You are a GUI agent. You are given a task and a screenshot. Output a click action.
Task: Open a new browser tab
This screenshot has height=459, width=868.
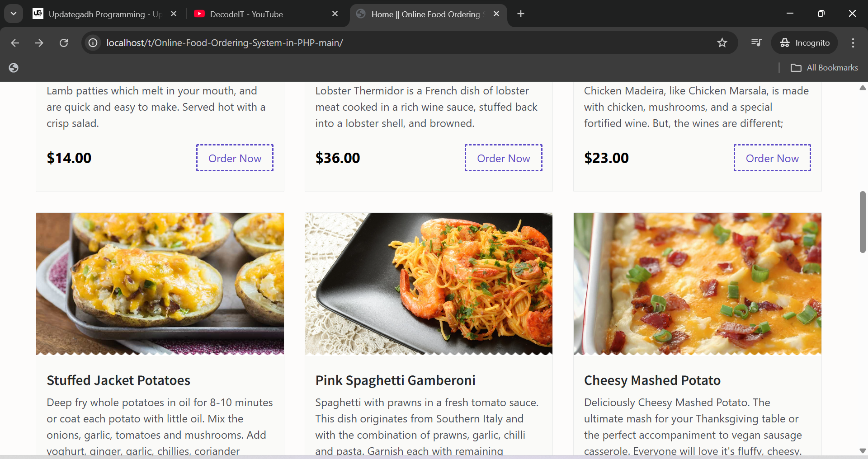[521, 14]
